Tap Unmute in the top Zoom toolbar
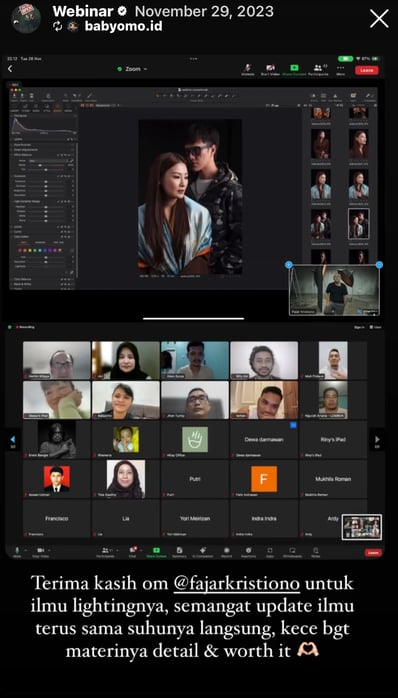This screenshot has width=398, height=698. pos(248,69)
